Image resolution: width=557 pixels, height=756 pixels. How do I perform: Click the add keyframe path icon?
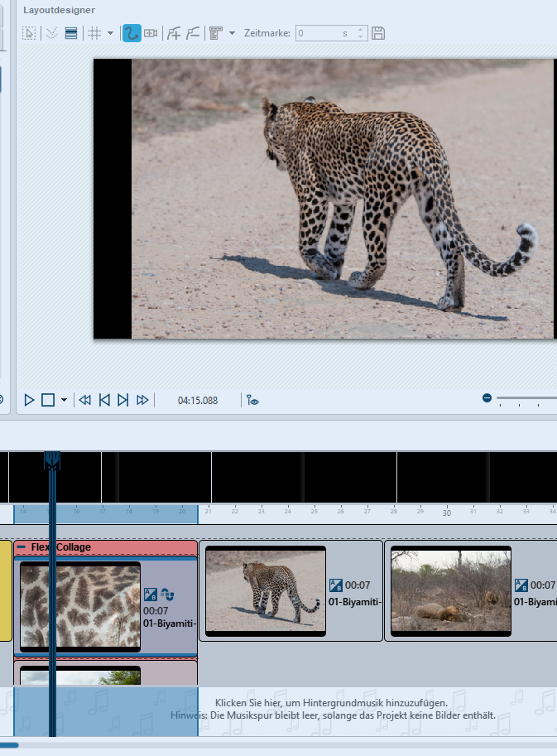pyautogui.click(x=174, y=33)
